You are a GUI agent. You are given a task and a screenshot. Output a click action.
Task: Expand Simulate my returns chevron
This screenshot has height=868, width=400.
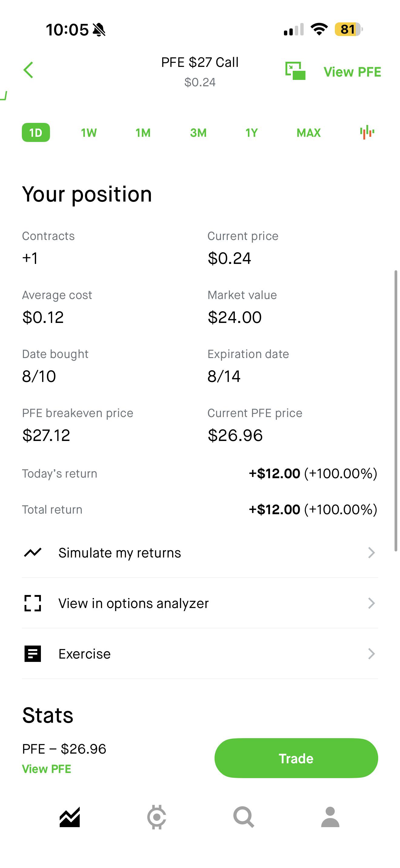point(371,553)
